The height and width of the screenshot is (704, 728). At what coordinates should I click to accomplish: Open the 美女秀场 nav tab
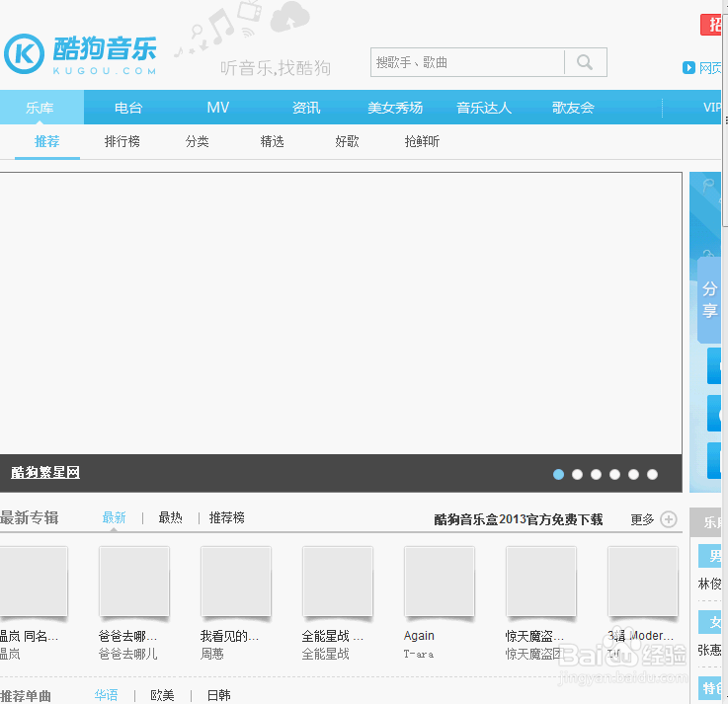coord(395,108)
